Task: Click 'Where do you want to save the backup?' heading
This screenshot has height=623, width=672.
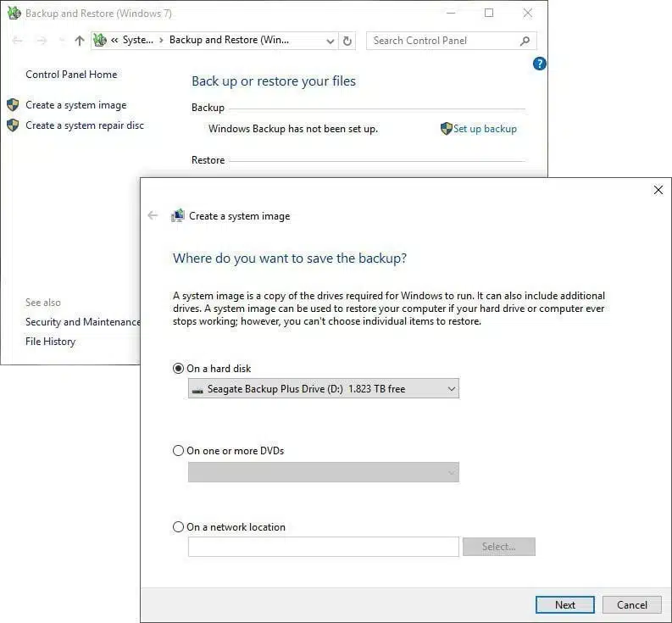Action: 290,259
